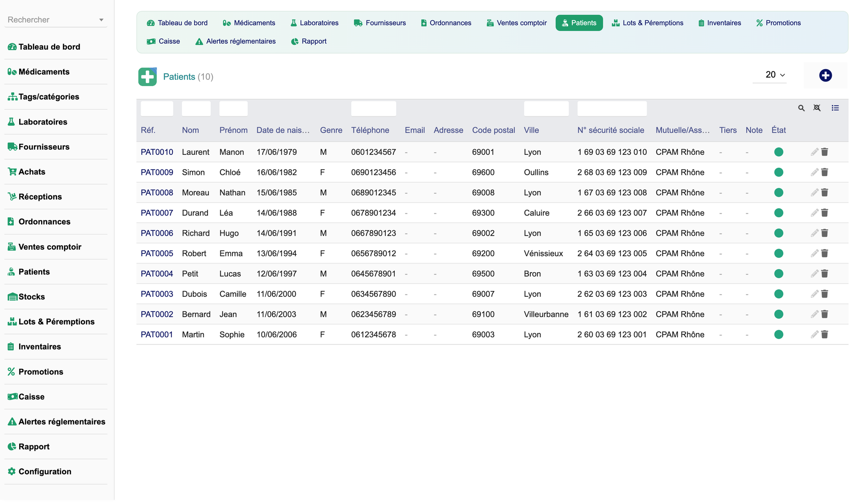Delete patient PAT0010 with trash icon
Screen dimensions: 868x502
(x=825, y=152)
